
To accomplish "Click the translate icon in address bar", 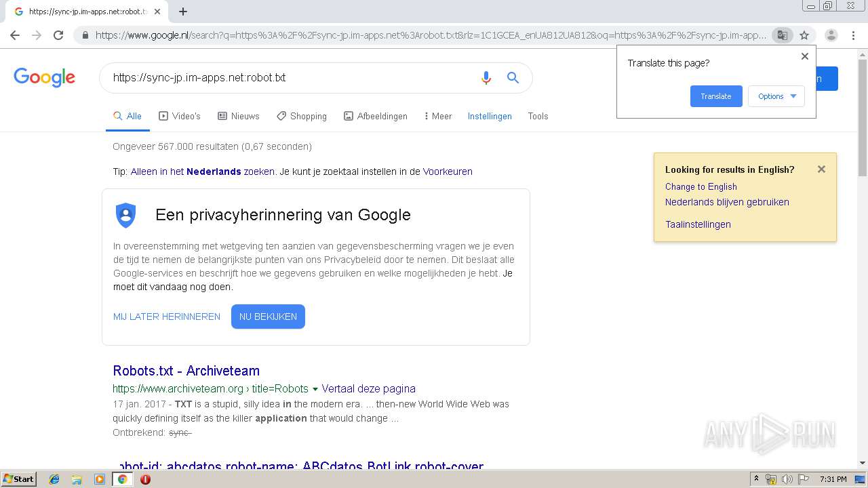I will pos(783,35).
